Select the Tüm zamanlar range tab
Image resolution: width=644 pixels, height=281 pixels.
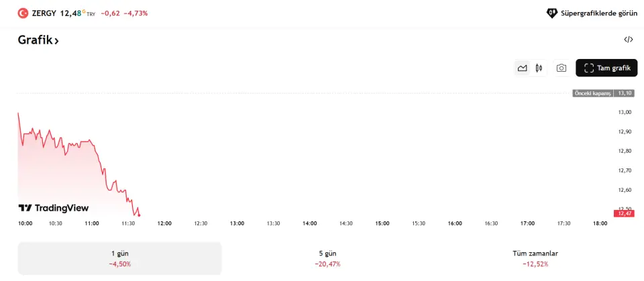[535, 258]
